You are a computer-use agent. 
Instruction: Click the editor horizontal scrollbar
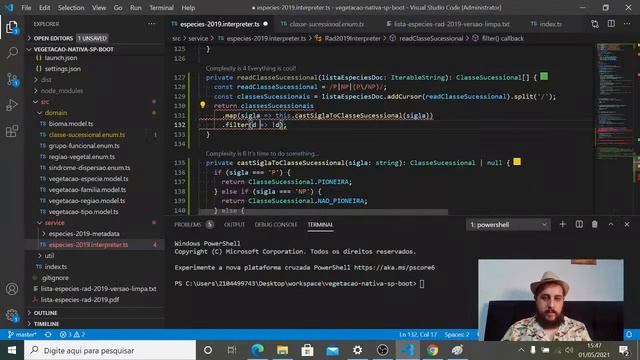(324, 212)
